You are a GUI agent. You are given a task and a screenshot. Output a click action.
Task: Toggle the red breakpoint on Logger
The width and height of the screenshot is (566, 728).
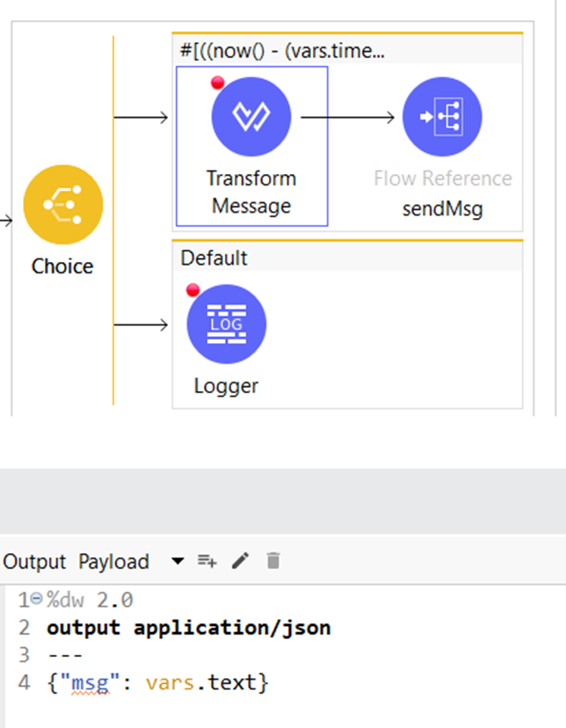coord(192,290)
